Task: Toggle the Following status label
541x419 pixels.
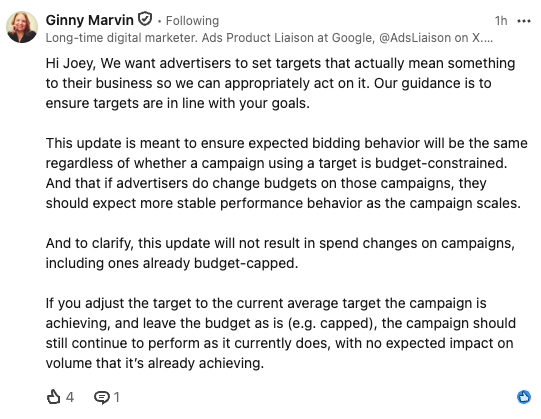Action: [192, 21]
